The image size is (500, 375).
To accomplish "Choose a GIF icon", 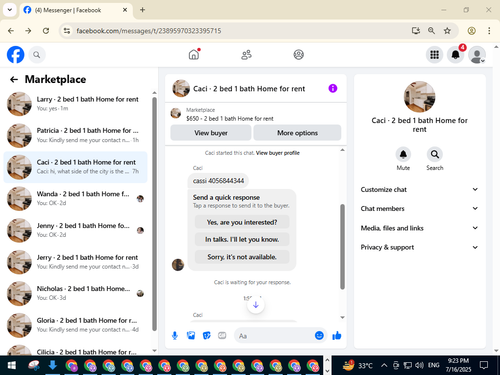I will click(x=222, y=335).
